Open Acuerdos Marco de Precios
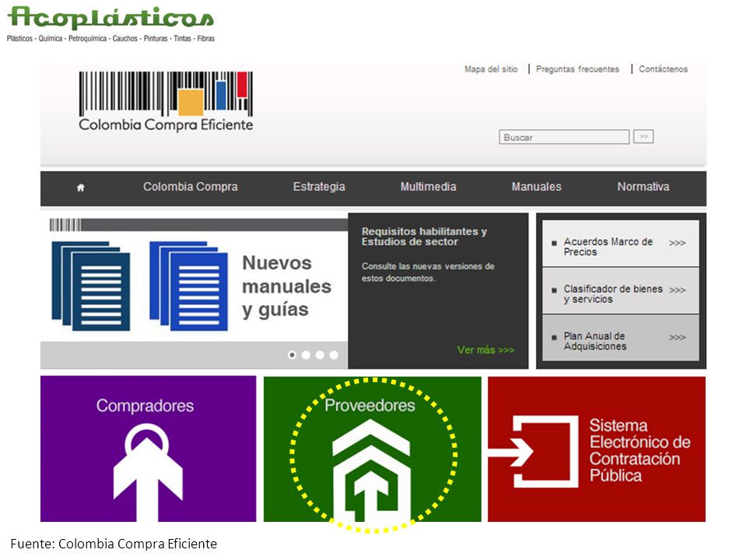This screenshot has width=747, height=560. [608, 247]
